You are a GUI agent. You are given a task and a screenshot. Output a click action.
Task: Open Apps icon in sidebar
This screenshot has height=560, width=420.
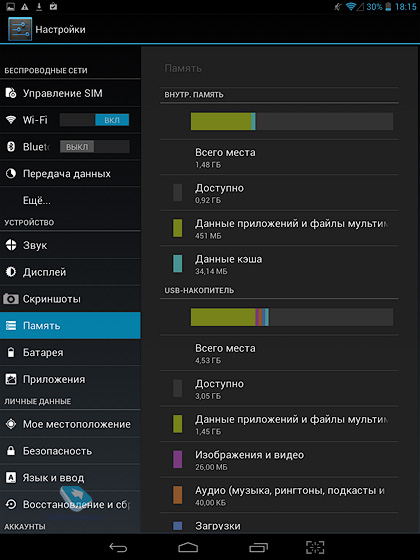(x=11, y=379)
